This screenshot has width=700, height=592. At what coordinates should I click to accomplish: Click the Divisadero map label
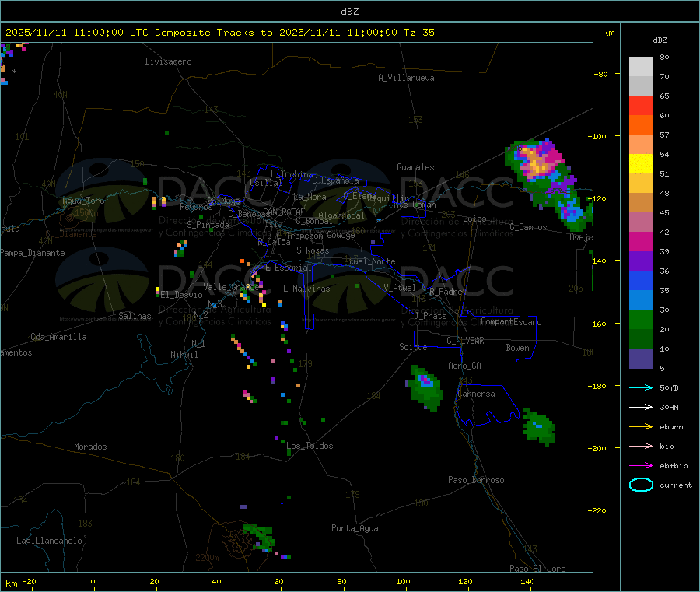pyautogui.click(x=168, y=61)
